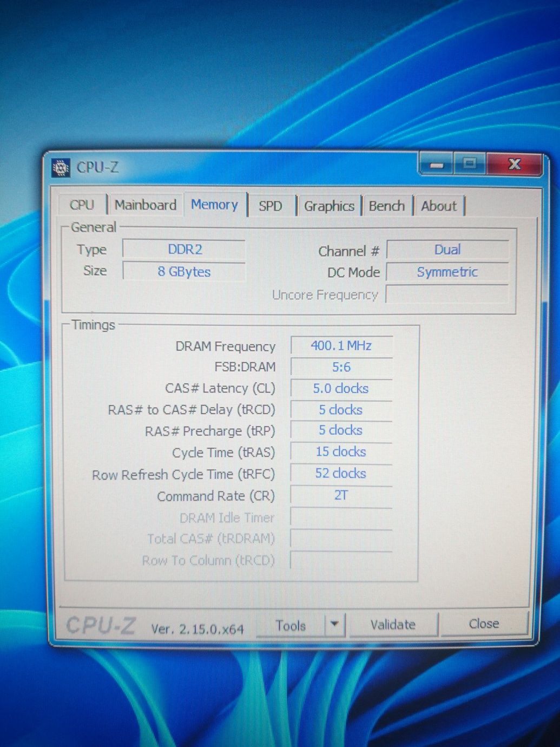Switch to the Graphics tab
Image resolution: width=560 pixels, height=747 pixels.
point(329,206)
